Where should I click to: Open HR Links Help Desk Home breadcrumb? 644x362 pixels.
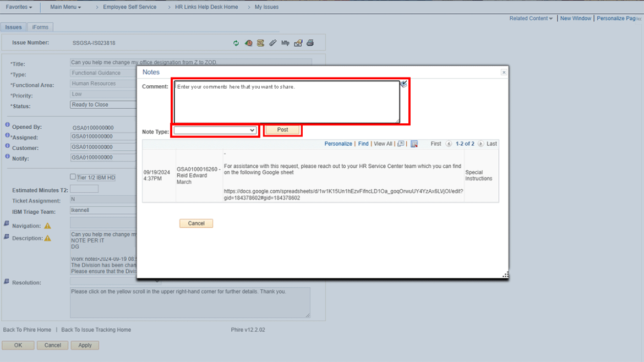tap(206, 7)
